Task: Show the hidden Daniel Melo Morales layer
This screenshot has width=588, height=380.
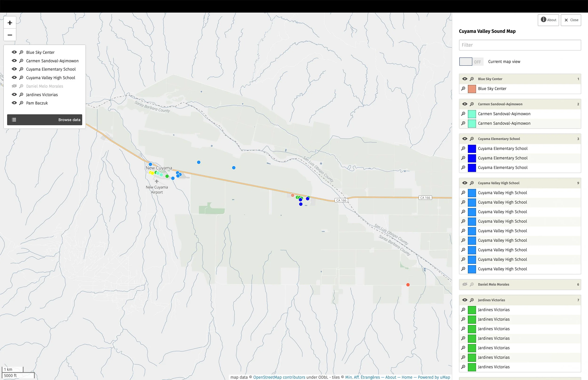Action: click(x=14, y=86)
